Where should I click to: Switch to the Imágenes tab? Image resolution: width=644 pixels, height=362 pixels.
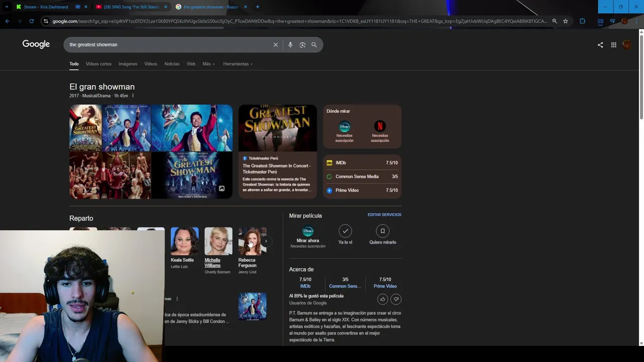[128, 64]
